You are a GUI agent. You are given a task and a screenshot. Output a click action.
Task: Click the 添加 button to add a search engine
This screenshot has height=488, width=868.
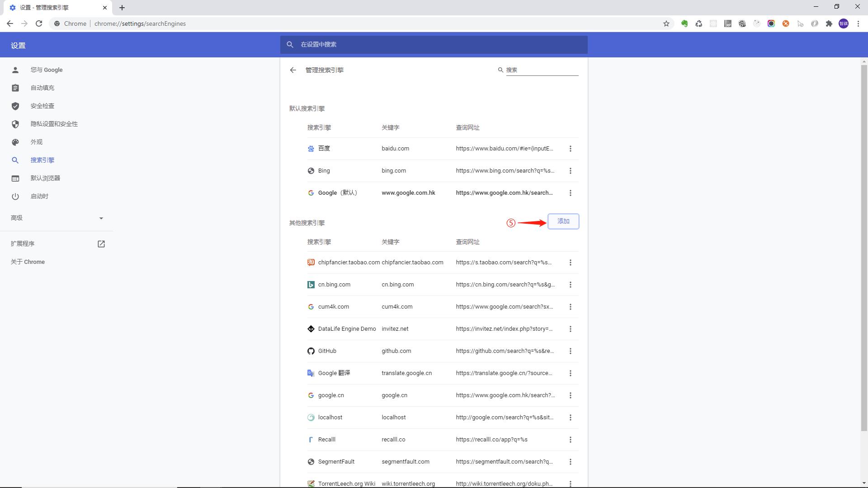[563, 221]
